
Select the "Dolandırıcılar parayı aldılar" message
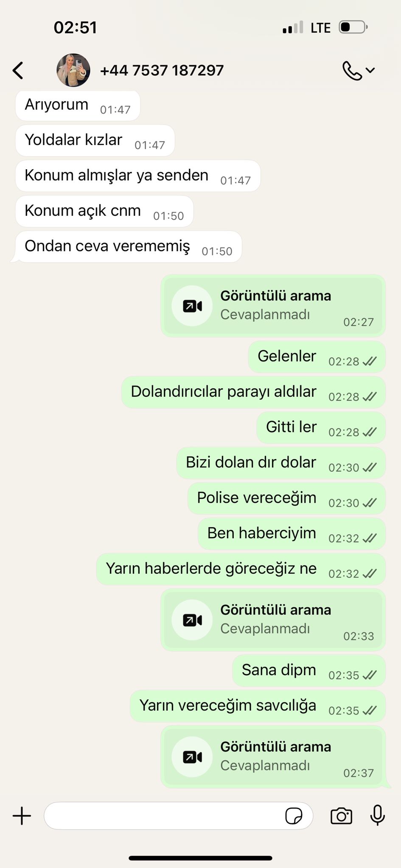[253, 392]
